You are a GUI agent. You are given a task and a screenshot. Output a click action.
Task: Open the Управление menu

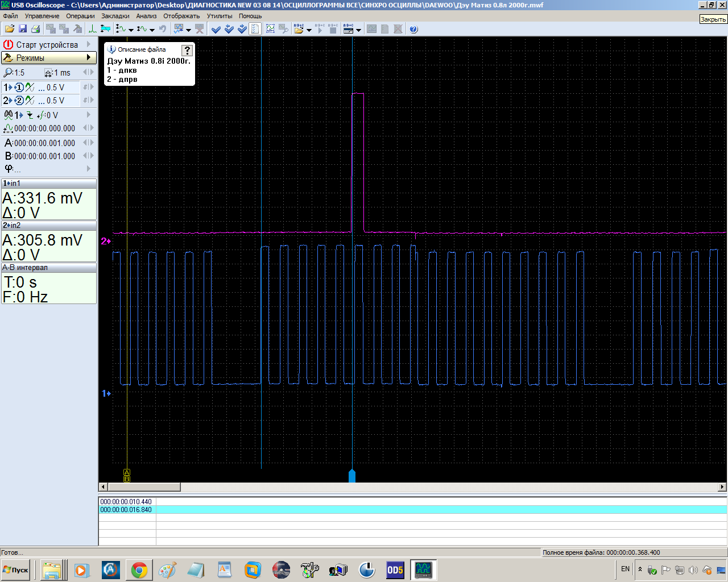(x=42, y=16)
